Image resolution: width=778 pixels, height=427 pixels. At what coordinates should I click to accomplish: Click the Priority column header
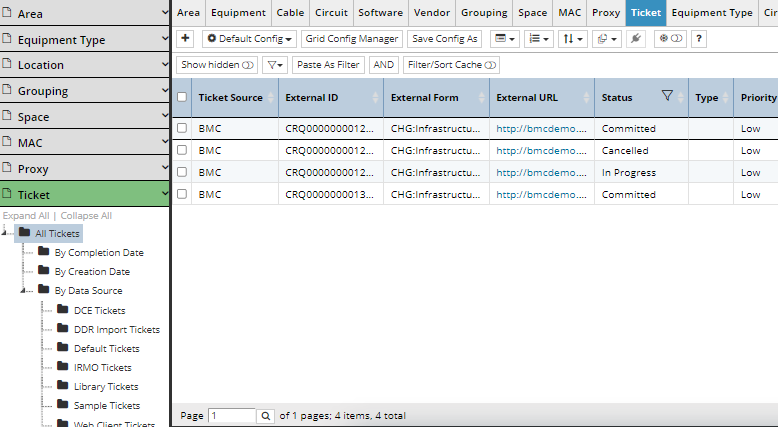tap(756, 97)
